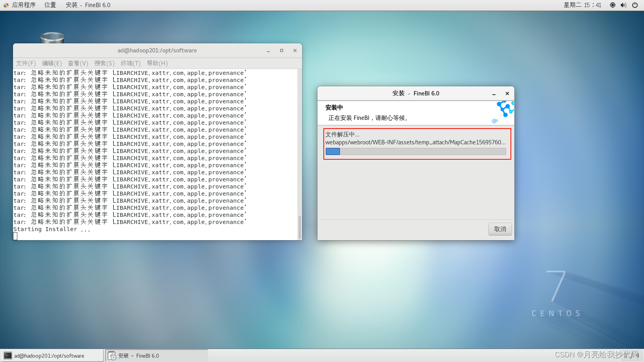The width and height of the screenshot is (644, 362).
Task: Open terminal 搜索(S) menu
Action: [104, 63]
